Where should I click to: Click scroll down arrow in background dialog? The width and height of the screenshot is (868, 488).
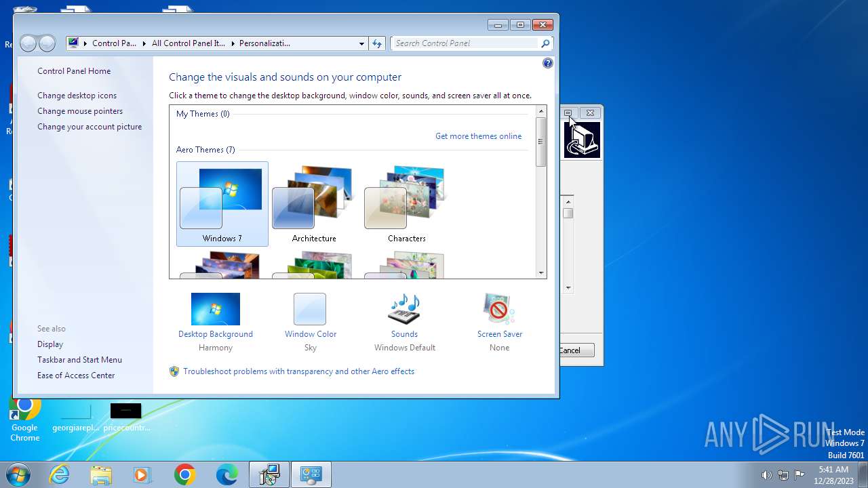pos(568,287)
